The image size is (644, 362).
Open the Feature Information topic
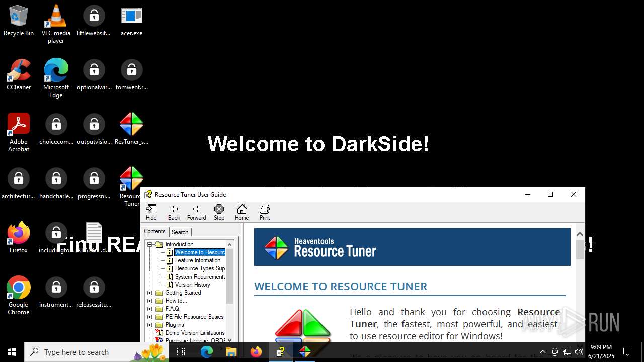tap(198, 260)
